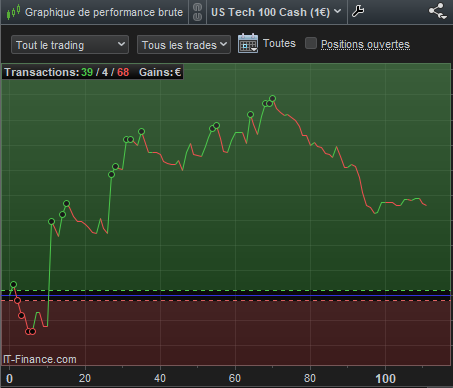Image resolution: width=453 pixels, height=388 pixels.
Task: Click the IT-Finance.com watermark link
Action: pos(40,359)
